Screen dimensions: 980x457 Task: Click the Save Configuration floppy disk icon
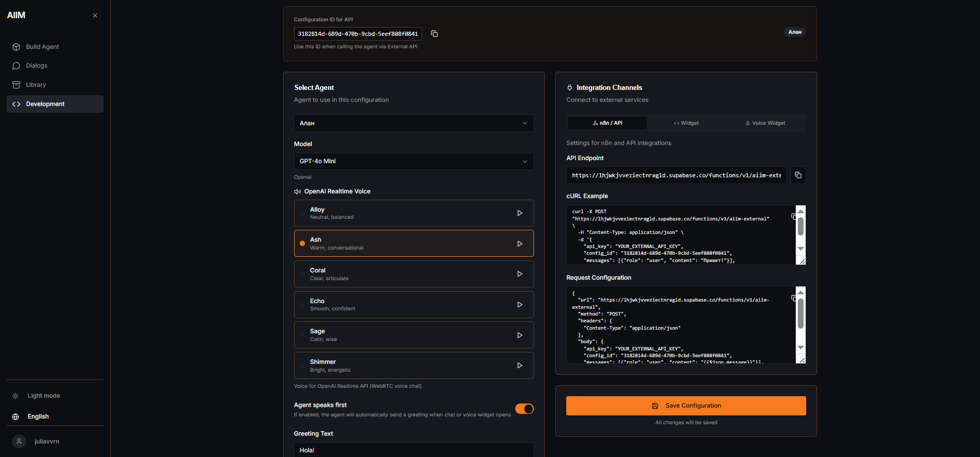tap(655, 406)
